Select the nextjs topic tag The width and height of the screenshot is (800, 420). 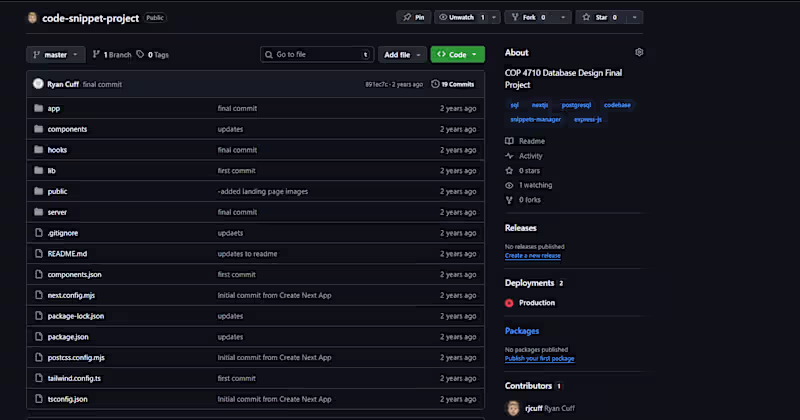tap(540, 104)
